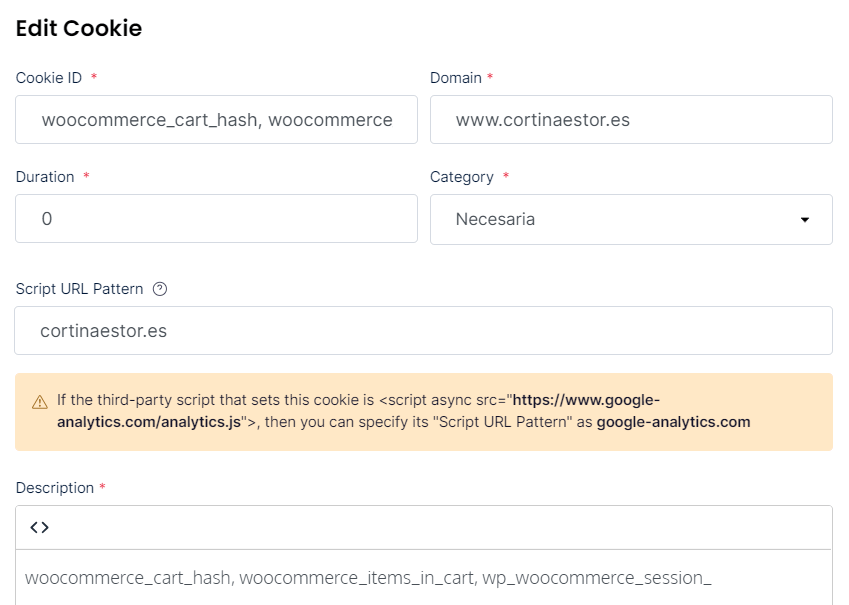Open the Category dropdown arrow

point(805,220)
